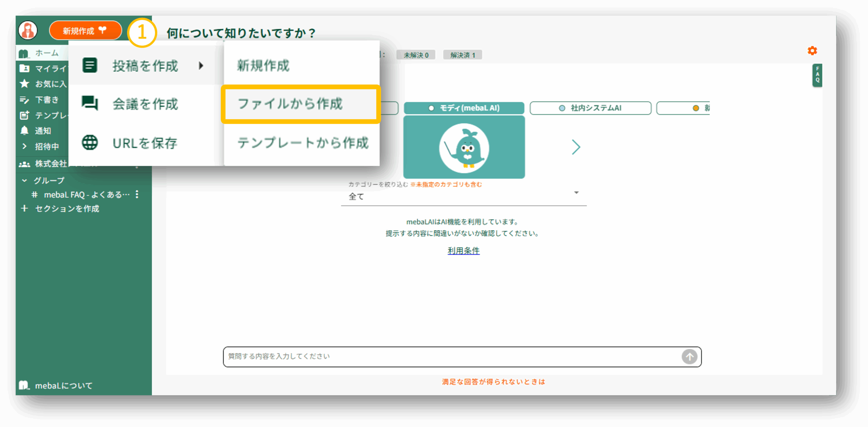Click the plus icon for セクションを作成
This screenshot has height=427, width=868.
pos(24,208)
